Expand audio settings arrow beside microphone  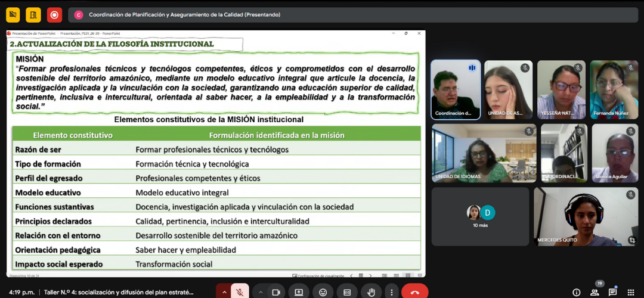point(224,292)
